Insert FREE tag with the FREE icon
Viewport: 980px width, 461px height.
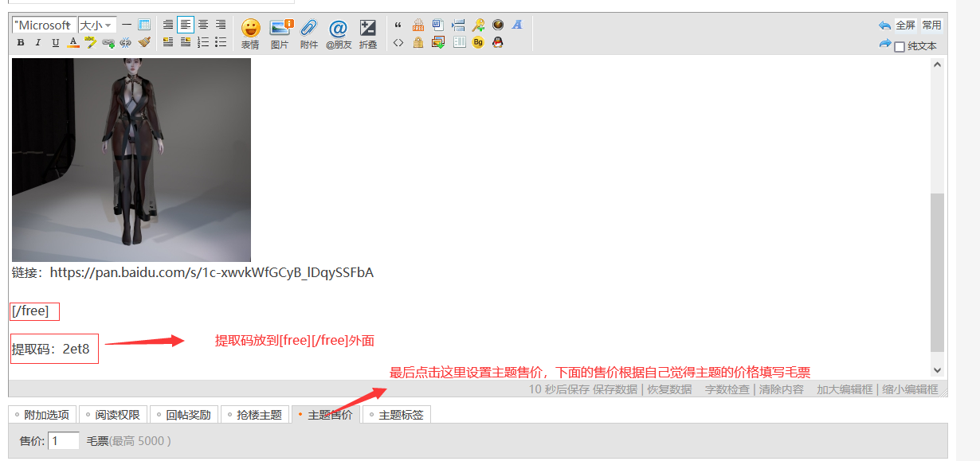pos(418,25)
